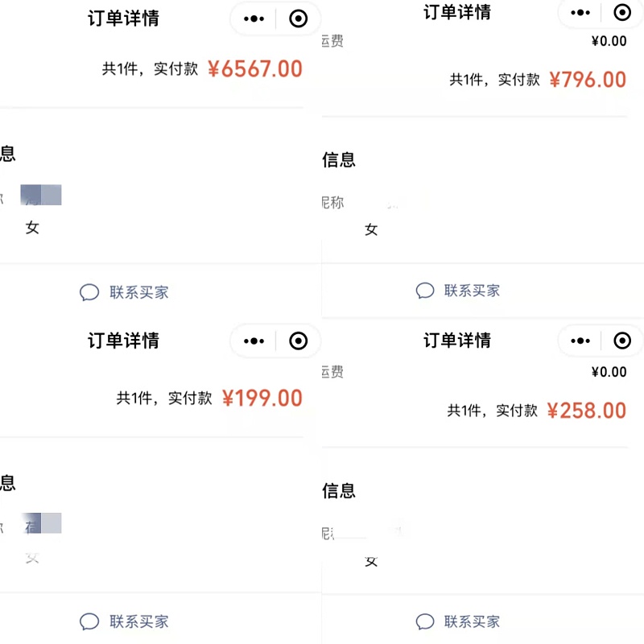644x644 pixels.
Task: Click the blurred nickname on bottom-left order
Action: (40, 523)
